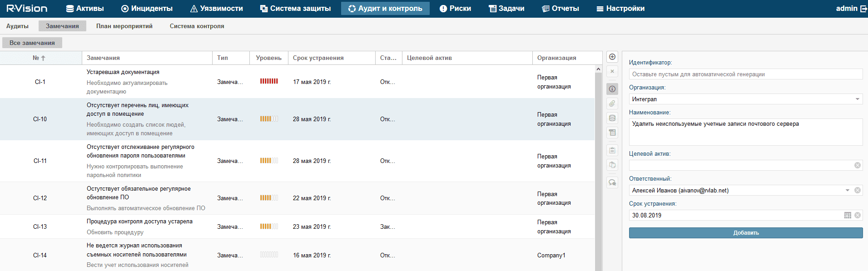The height and width of the screenshot is (271, 868).
Task: Click the logout icon next to admin
Action: [x=863, y=9]
